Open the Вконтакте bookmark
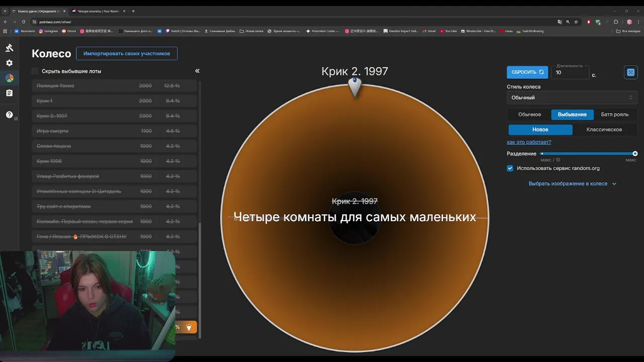644x362 pixels. [x=25, y=31]
